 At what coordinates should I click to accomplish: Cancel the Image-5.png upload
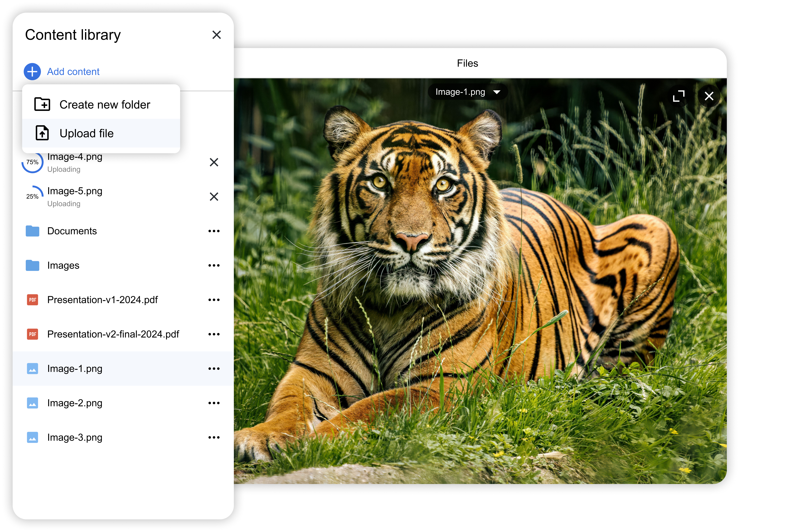coord(214,197)
